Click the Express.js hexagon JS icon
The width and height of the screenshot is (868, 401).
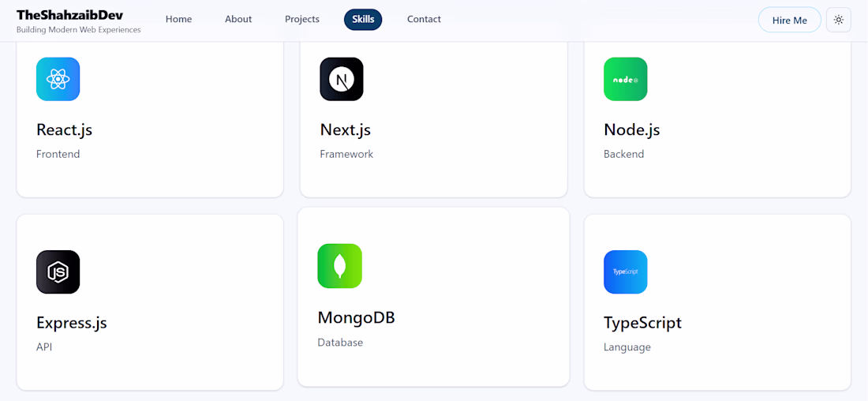click(58, 272)
